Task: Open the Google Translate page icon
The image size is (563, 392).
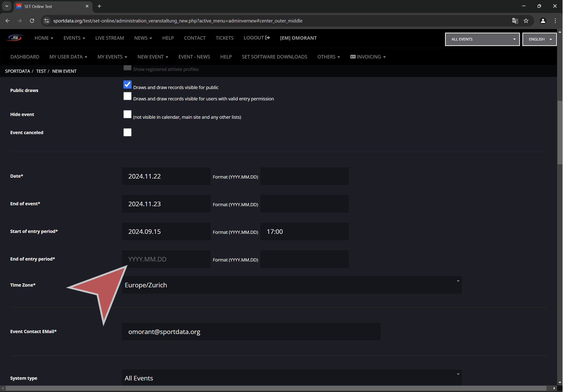Action: pos(515,21)
